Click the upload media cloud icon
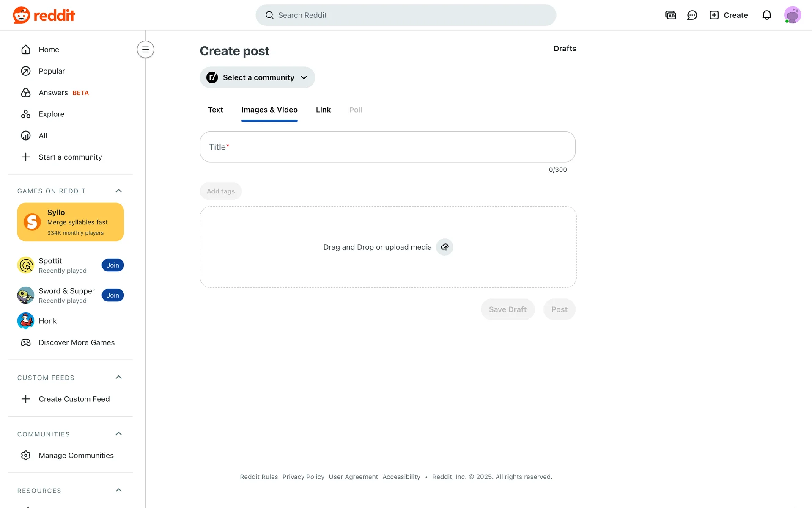The image size is (812, 508). (x=444, y=247)
